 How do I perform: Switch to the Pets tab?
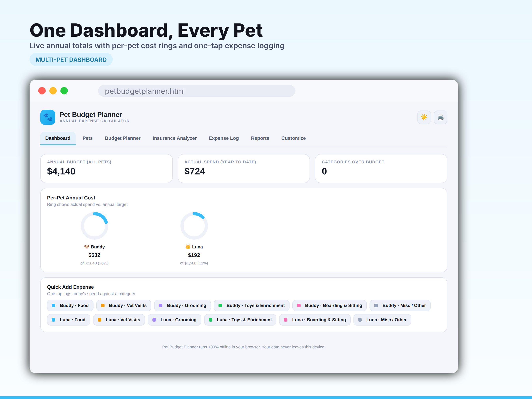click(87, 138)
